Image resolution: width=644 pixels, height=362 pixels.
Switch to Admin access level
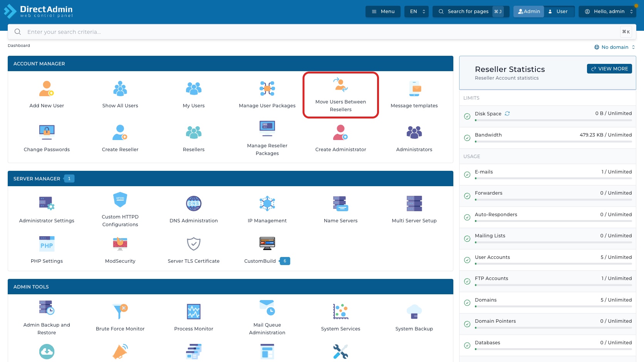tap(529, 12)
